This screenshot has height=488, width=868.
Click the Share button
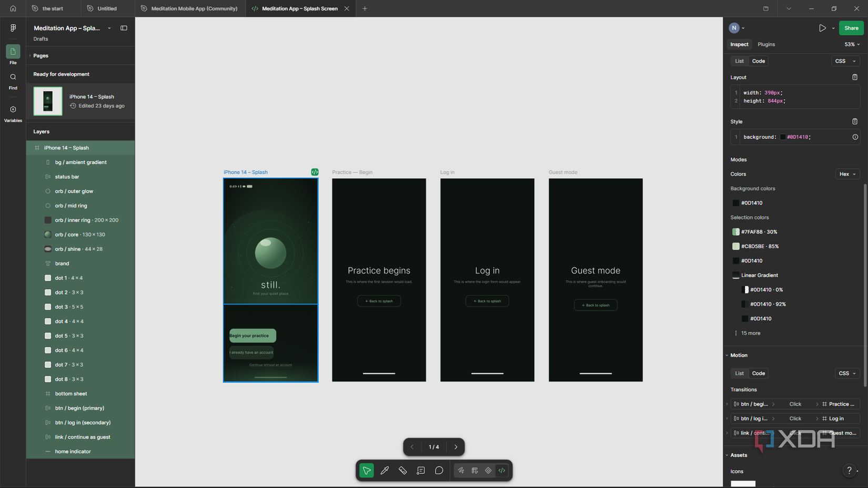[851, 28]
